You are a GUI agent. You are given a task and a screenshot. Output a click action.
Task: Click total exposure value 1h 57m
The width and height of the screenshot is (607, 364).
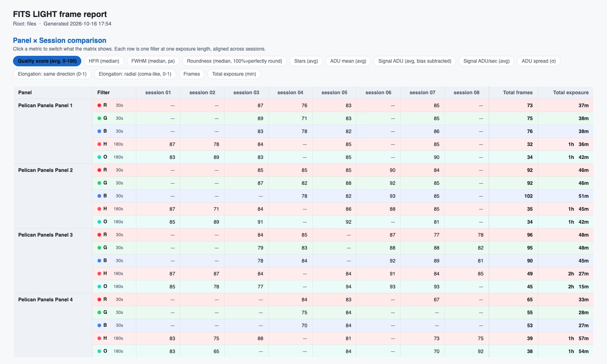pos(578,339)
